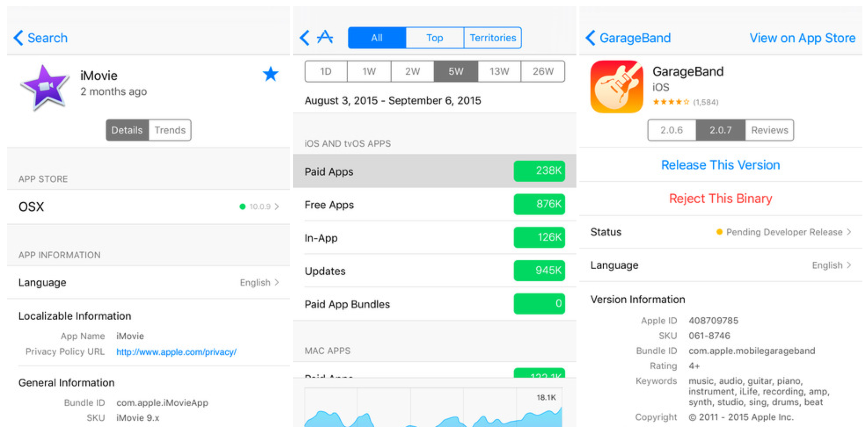Open the apple.com privacy policy link
868x427 pixels.
coord(176,351)
